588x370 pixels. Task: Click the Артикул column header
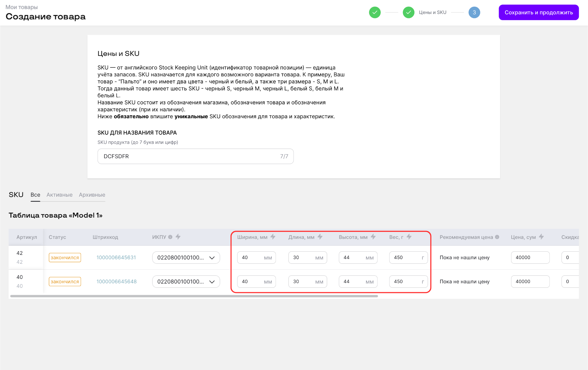pos(27,237)
